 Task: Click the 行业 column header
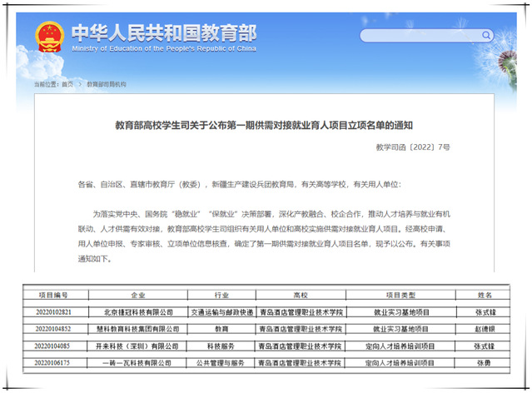[221, 296]
